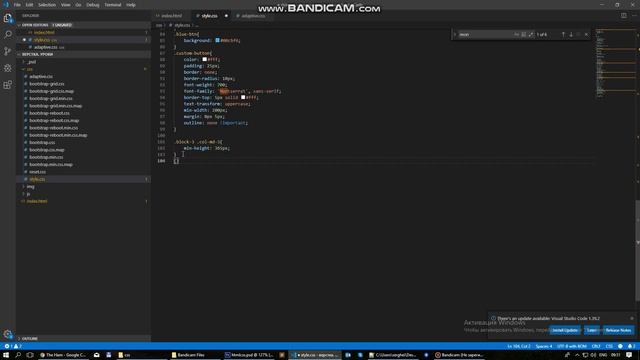Toggle Match Case in find widget
Screen dimensions: 640x360
point(516,35)
